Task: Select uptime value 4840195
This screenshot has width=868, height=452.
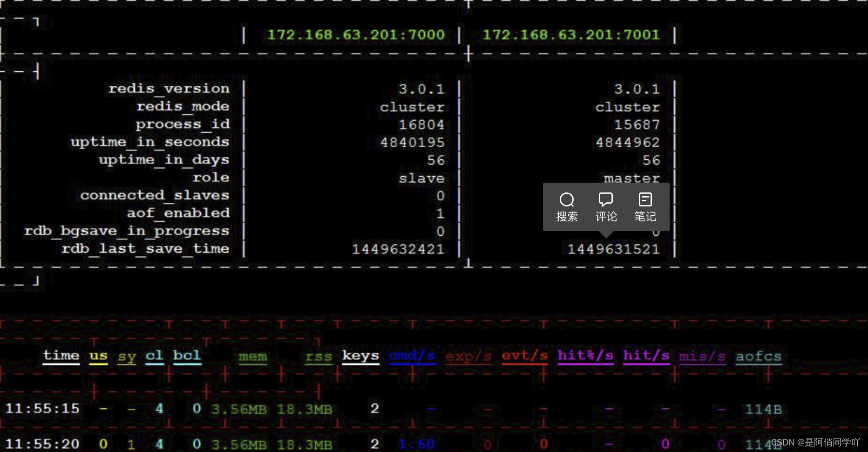Action: [413, 143]
